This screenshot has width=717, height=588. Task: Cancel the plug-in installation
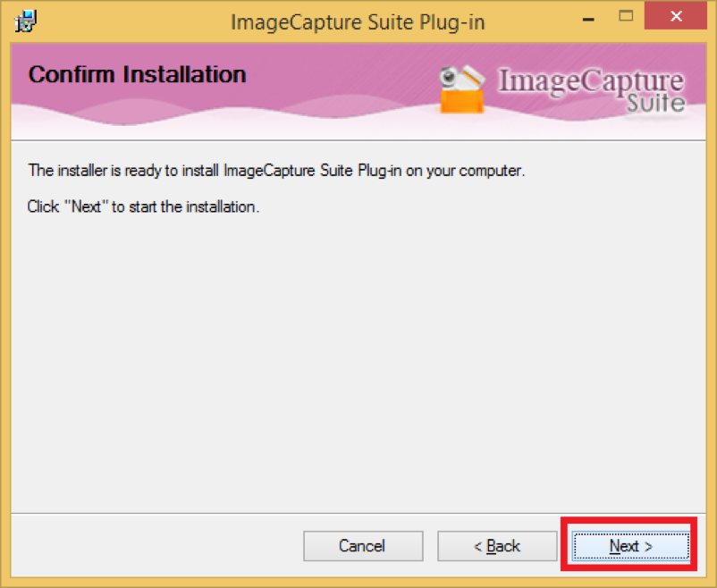[x=363, y=546]
